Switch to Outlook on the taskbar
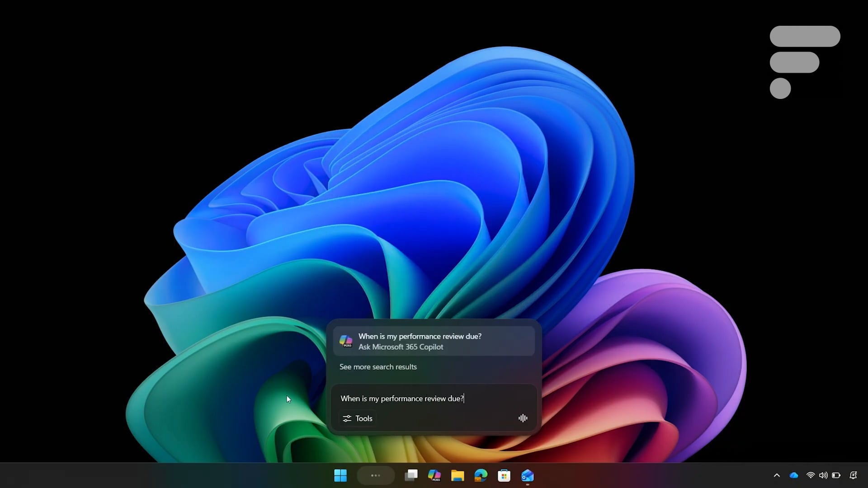Screen dimensions: 868x488 (x=528, y=475)
